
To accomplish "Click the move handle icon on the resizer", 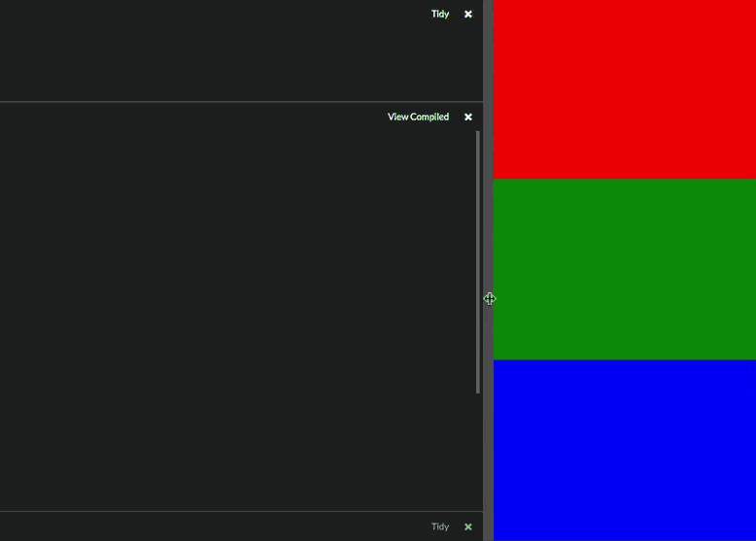I will click(x=489, y=299).
